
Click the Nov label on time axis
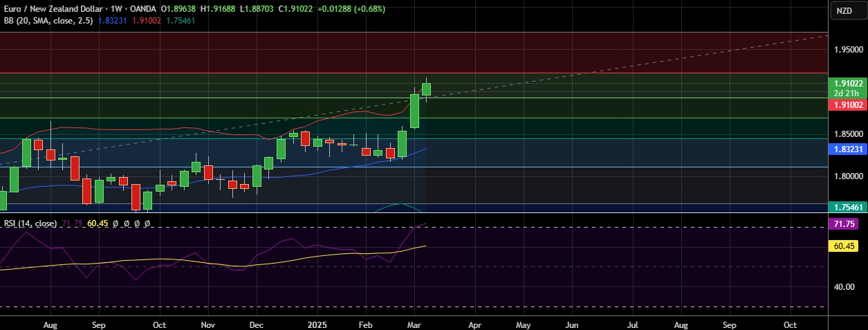[x=208, y=324]
